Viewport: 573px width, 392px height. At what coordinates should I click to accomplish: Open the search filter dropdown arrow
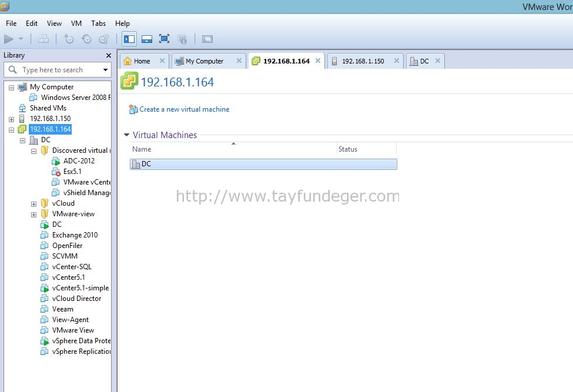[x=106, y=70]
